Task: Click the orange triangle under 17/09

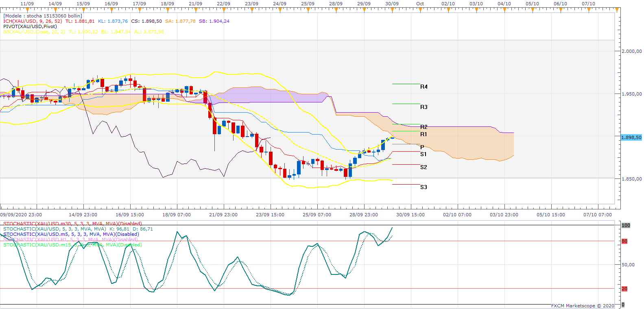Action: tap(139, 10)
